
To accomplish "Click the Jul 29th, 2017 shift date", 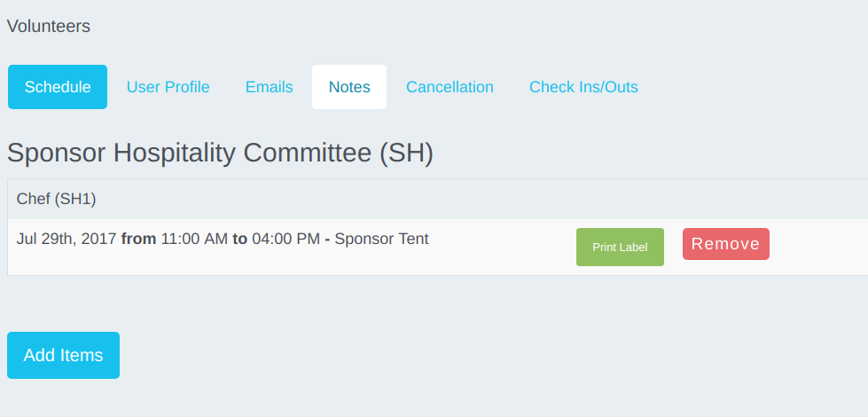I will coord(66,239).
